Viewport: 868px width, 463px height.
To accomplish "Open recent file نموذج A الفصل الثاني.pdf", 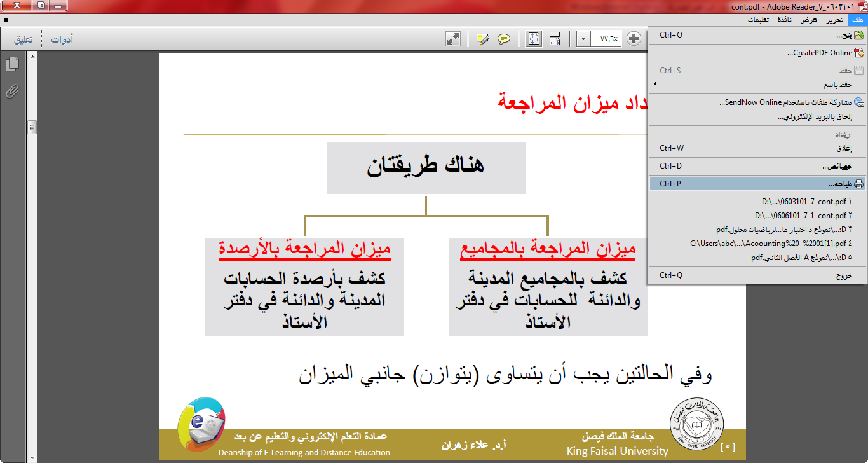I will 757,258.
